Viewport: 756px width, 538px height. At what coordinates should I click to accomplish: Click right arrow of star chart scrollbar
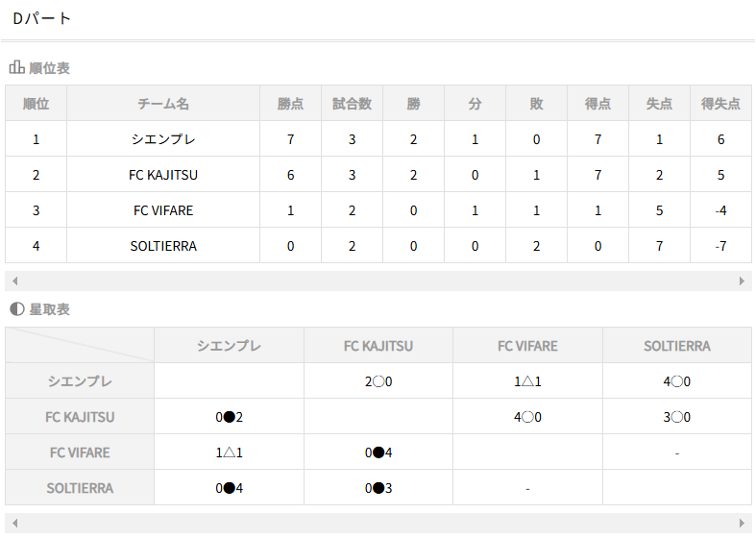[x=742, y=523]
